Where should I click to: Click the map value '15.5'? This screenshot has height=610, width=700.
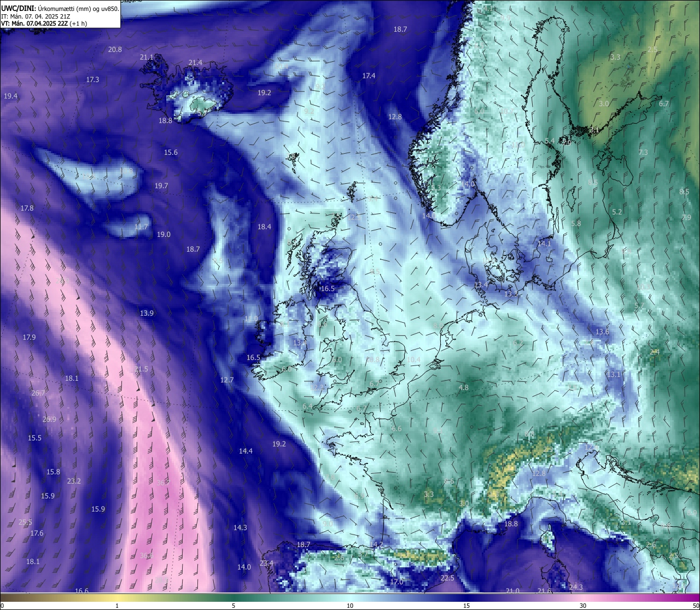click(x=34, y=438)
